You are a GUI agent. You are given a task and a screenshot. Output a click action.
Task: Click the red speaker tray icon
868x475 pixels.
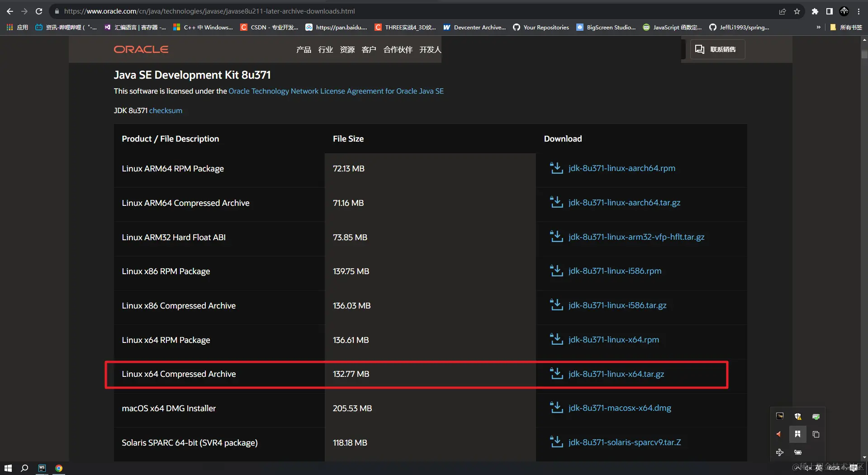tap(779, 434)
